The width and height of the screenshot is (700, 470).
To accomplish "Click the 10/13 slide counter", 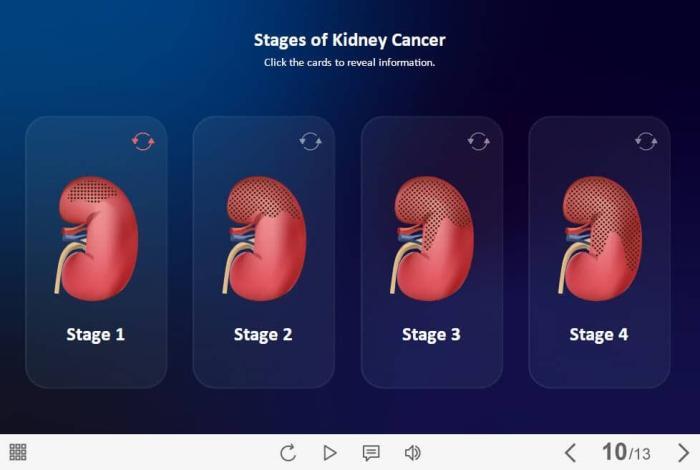I will [626, 453].
